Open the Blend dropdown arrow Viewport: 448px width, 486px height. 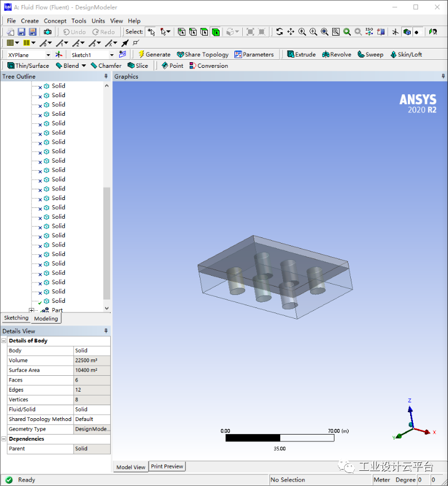(x=84, y=66)
